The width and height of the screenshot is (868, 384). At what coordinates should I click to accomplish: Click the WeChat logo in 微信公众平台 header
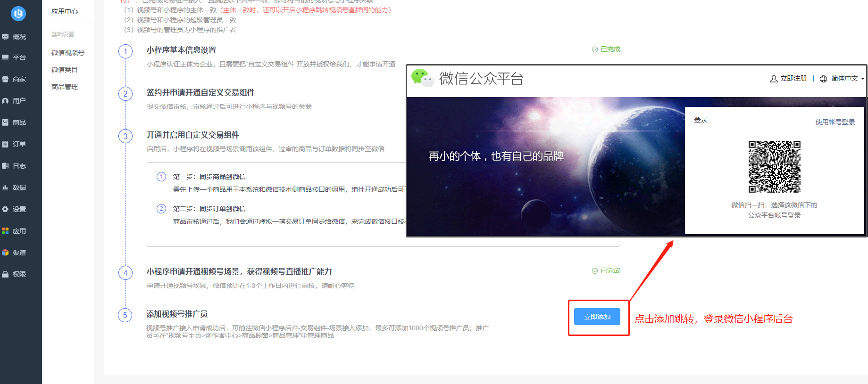pos(422,78)
